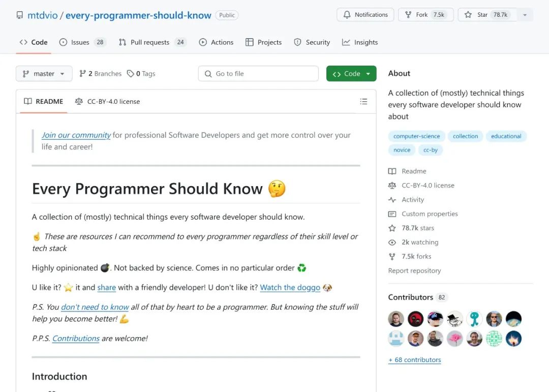The image size is (549, 392).
Task: Select the README tab in file viewer
Action: [43, 102]
